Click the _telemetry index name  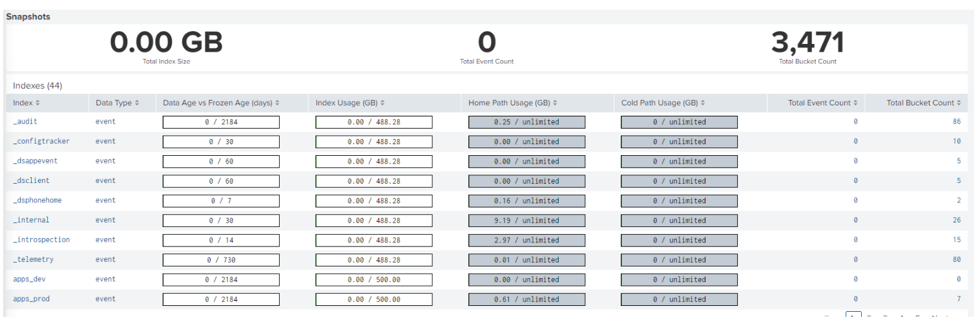tap(33, 259)
